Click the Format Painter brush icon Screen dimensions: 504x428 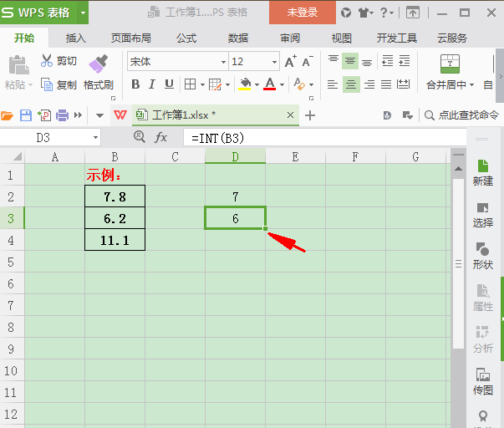point(98,62)
